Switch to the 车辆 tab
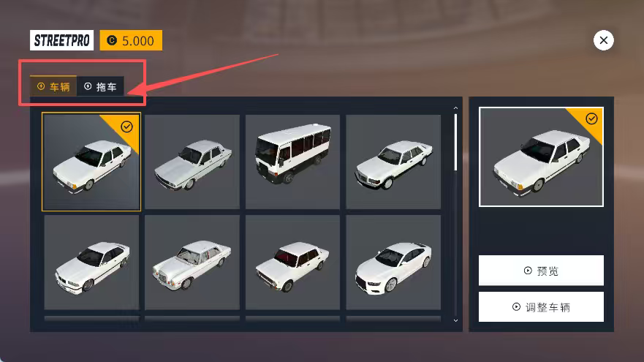 point(53,86)
